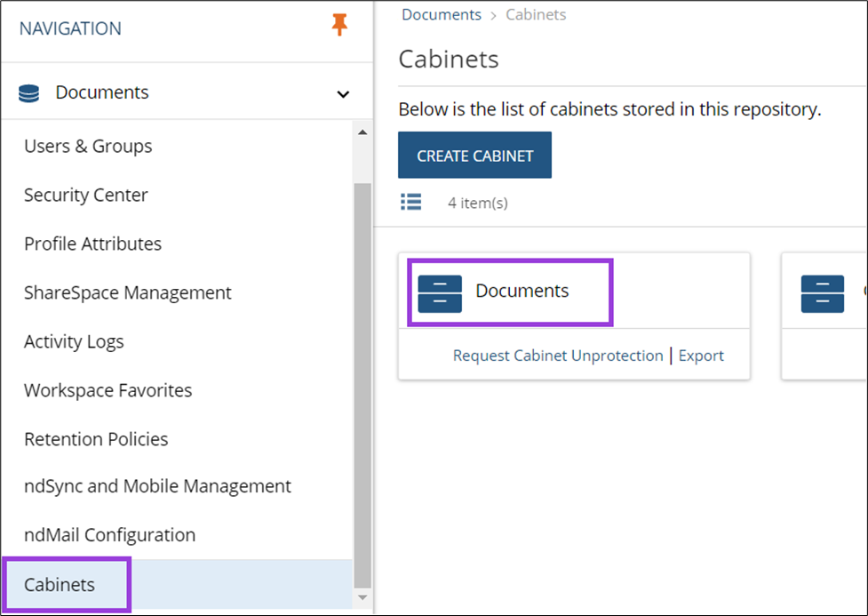Click the Export link for Documents cabinet
The image size is (868, 616).
click(x=701, y=356)
